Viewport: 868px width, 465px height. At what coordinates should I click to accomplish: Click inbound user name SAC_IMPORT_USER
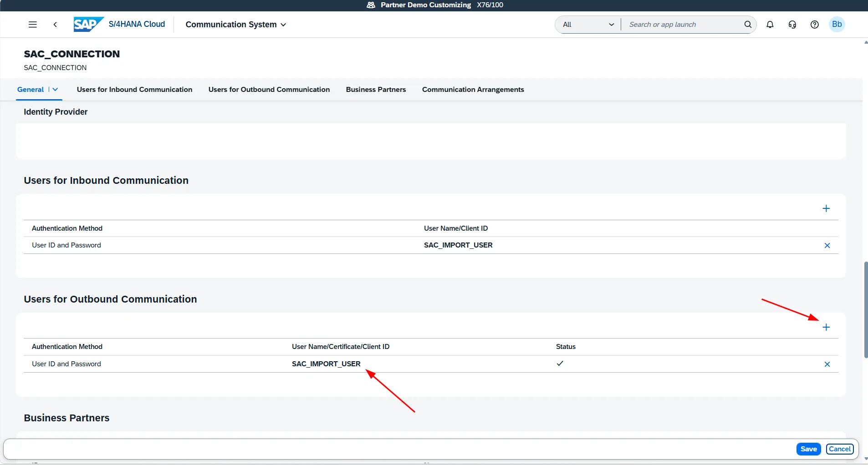pyautogui.click(x=458, y=245)
